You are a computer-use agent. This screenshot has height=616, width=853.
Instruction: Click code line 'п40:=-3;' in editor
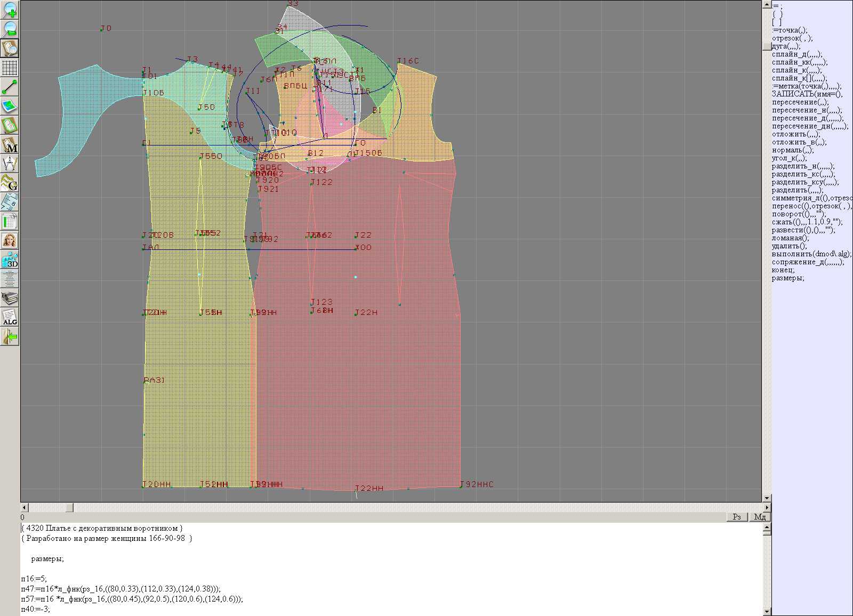click(x=36, y=609)
